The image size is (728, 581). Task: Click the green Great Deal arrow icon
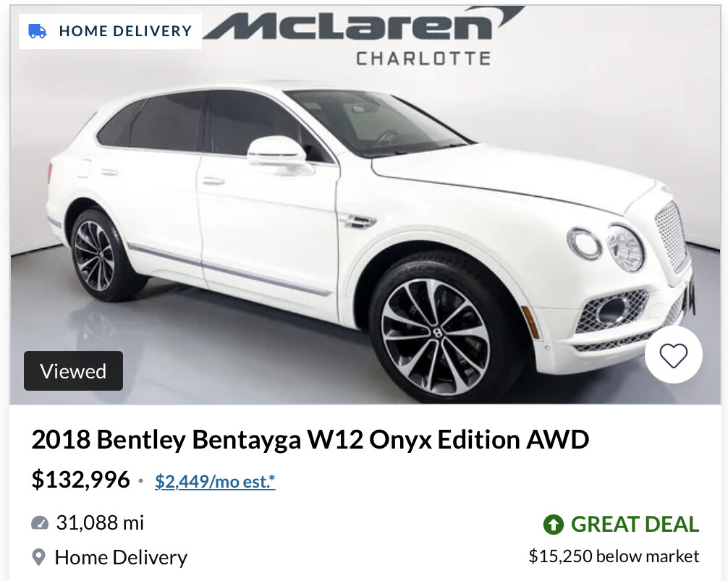click(x=553, y=525)
